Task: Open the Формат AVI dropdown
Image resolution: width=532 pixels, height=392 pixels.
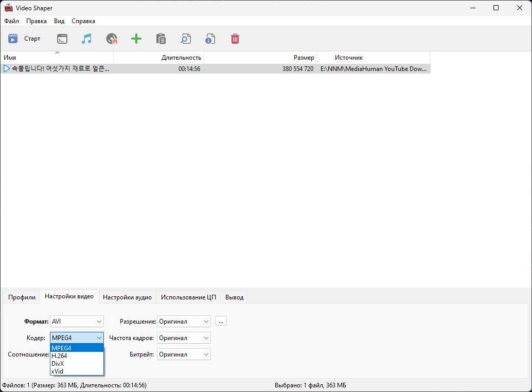Action: 77,322
